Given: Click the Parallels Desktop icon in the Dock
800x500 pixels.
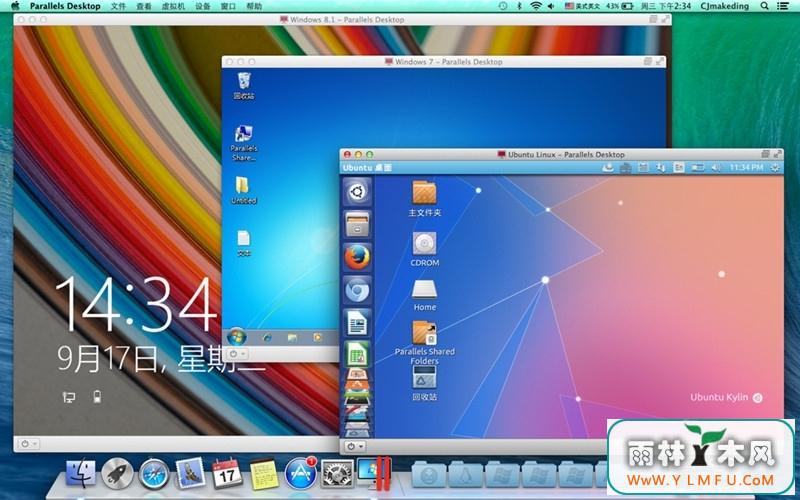Looking at the screenshot, I should 374,473.
